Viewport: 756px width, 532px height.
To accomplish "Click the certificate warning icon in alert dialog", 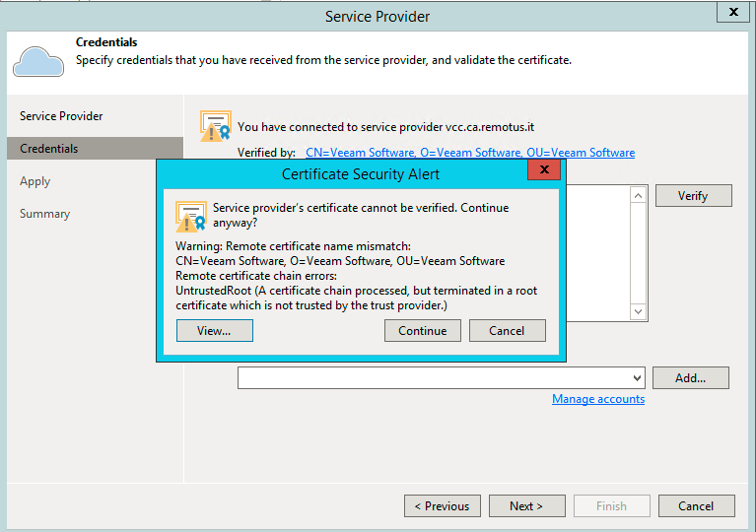I will coord(191,216).
